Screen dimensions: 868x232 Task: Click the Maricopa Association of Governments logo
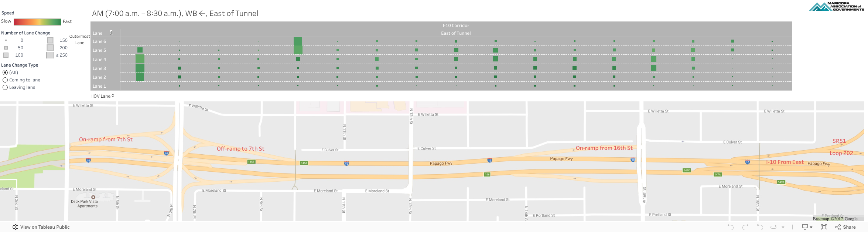coord(837,6)
